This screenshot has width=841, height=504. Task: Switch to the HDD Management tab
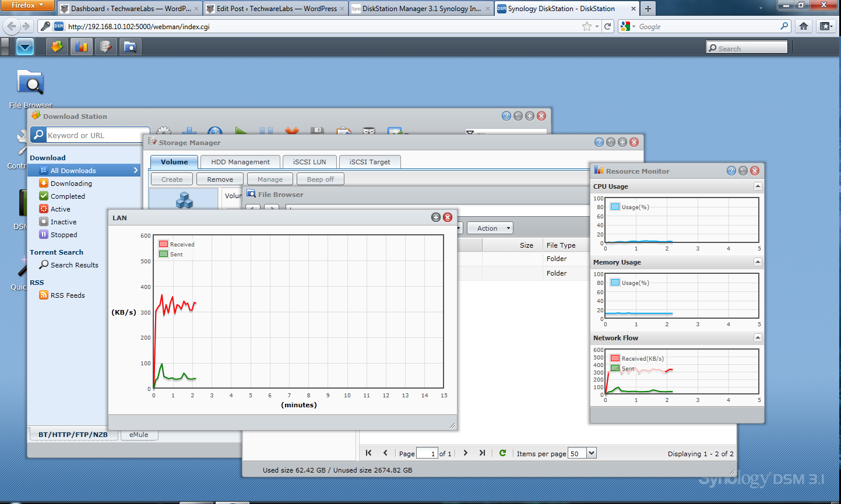click(x=240, y=162)
